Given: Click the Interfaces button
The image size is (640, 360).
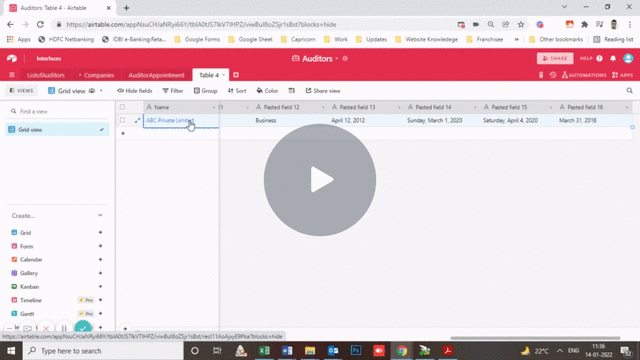Looking at the screenshot, I should click(x=49, y=59).
